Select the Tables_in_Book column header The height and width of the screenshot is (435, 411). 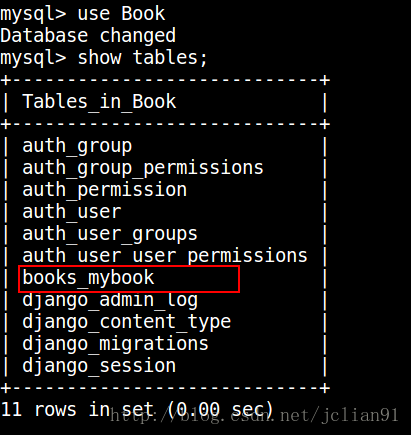(99, 102)
